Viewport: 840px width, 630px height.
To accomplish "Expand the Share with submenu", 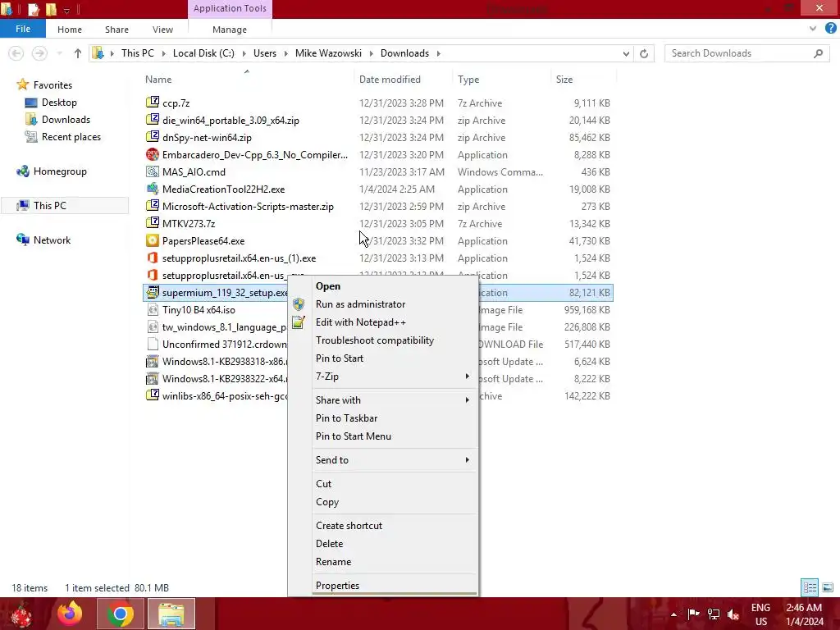I will tap(467, 399).
